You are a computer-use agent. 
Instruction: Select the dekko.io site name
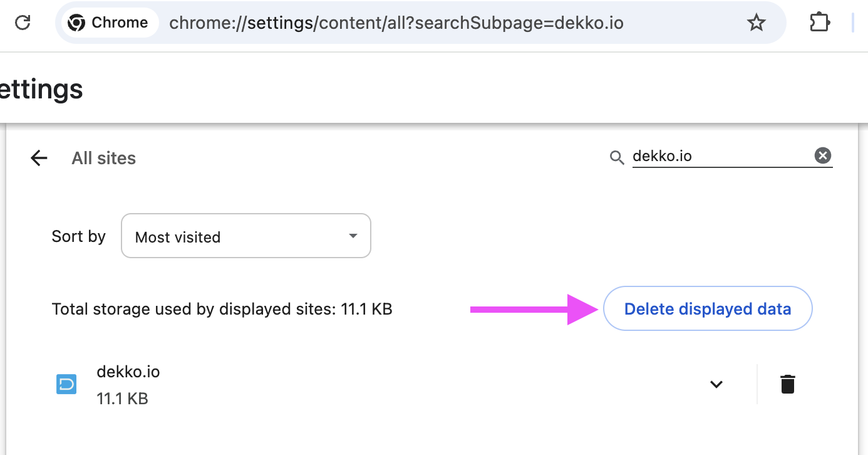click(x=128, y=372)
